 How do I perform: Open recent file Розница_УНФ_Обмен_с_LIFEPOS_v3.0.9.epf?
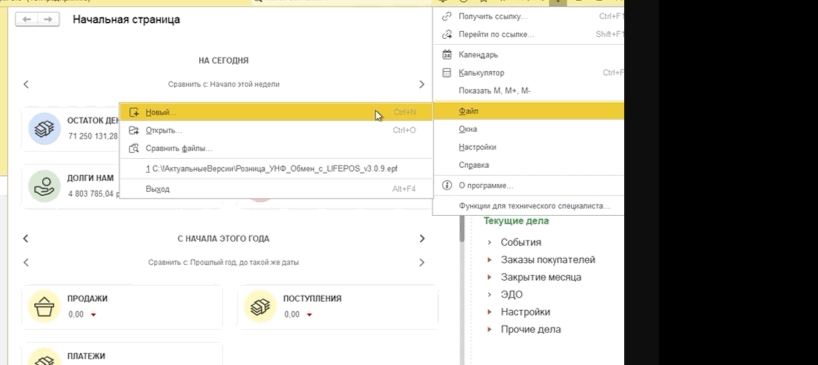[x=276, y=168]
